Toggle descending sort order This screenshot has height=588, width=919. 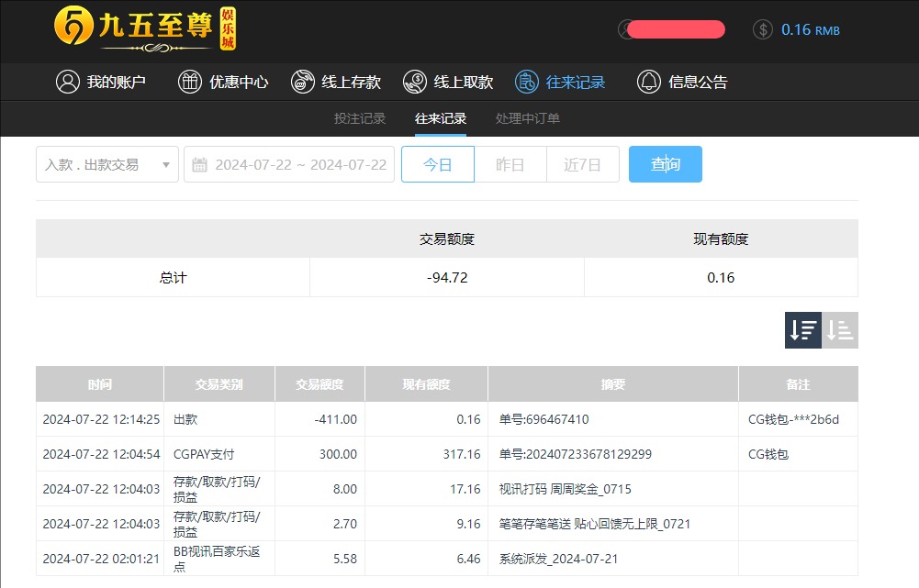(801, 329)
